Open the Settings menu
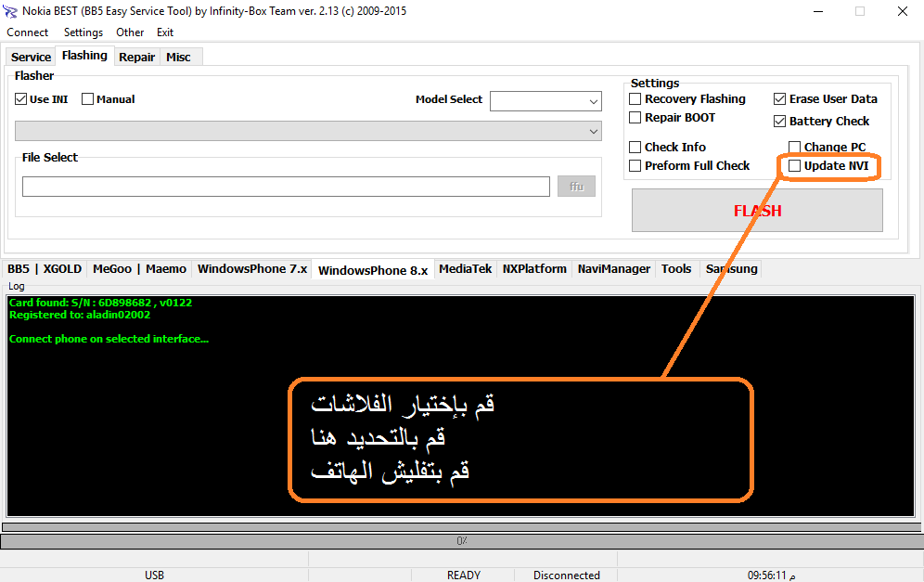Viewport: 924px width, 582px height. click(x=83, y=32)
